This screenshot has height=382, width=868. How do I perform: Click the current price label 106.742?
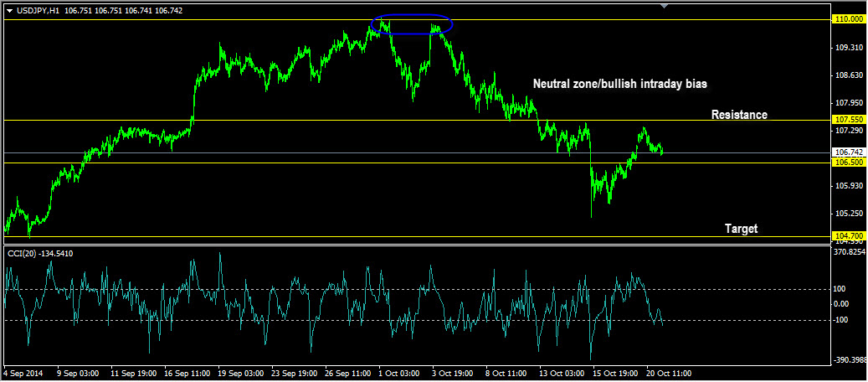[x=849, y=152]
